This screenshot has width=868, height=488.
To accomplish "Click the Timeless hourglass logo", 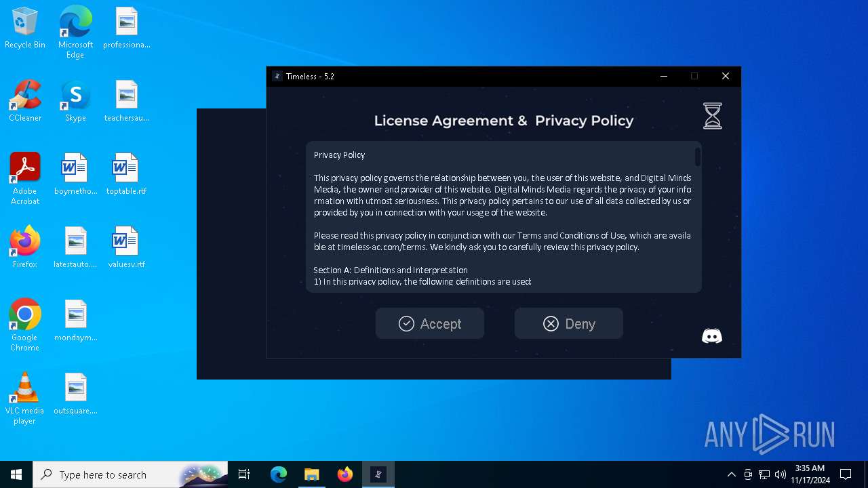I will pyautogui.click(x=713, y=116).
